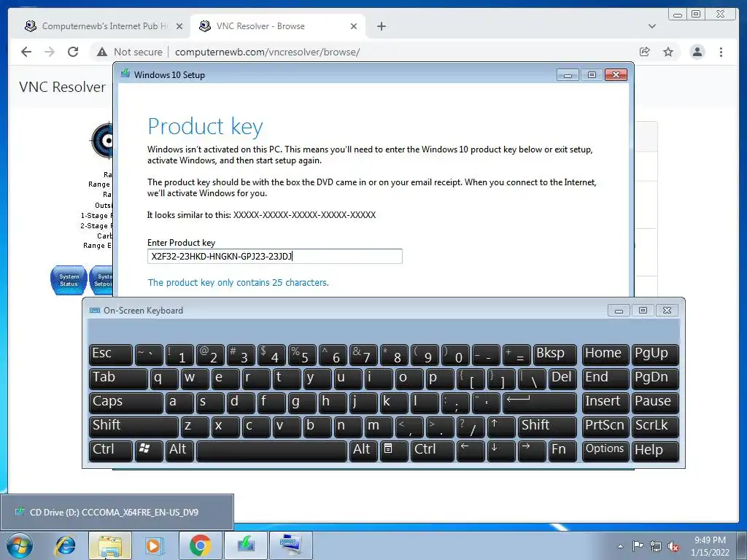Click the VNC Resolver page heading

coord(63,87)
